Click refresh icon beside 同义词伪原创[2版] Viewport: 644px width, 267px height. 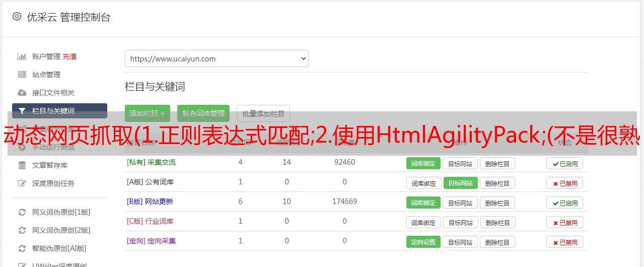click(x=22, y=230)
